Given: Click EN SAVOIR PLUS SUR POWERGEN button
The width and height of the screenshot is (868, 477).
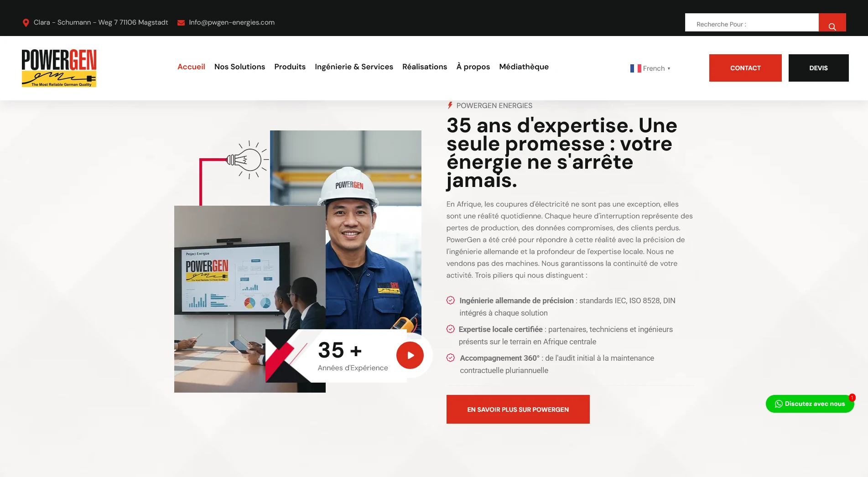Looking at the screenshot, I should (518, 410).
